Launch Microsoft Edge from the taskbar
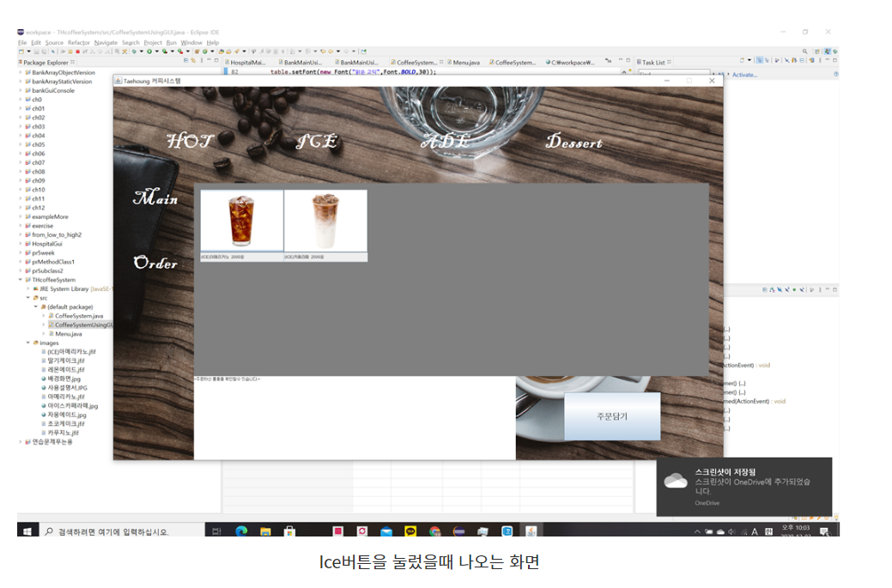The image size is (892, 588). (241, 531)
